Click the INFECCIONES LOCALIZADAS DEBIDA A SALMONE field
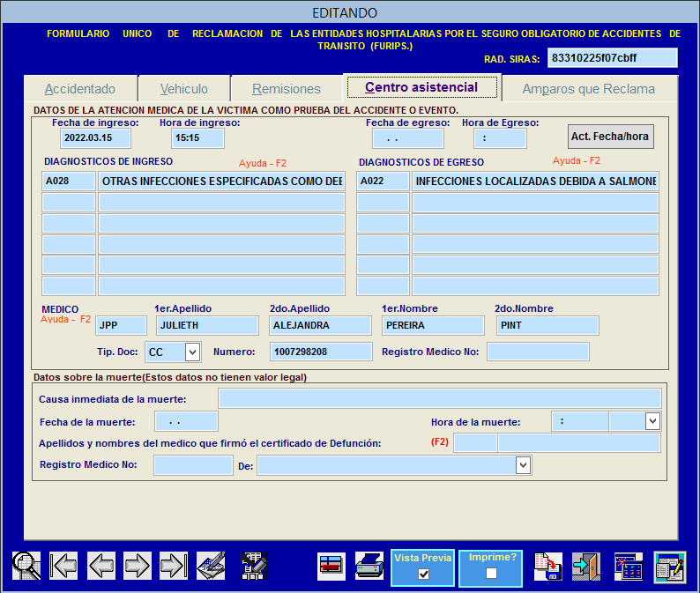The height and width of the screenshot is (593, 700). coord(535,182)
